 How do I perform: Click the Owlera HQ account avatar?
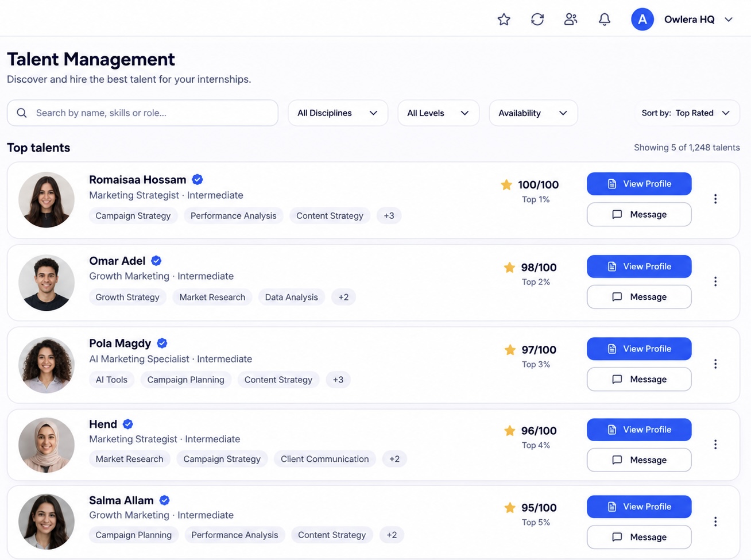642,20
